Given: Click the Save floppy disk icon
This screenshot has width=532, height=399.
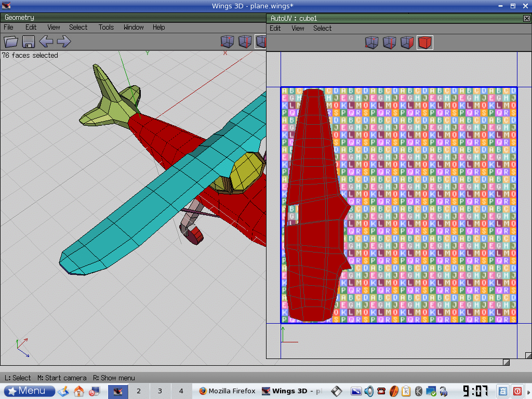Looking at the screenshot, I should coord(29,42).
